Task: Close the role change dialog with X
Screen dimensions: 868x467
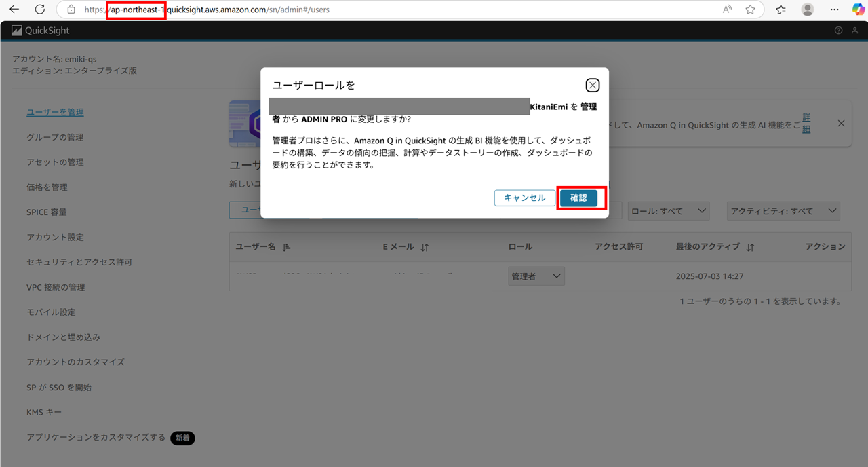Action: 593,85
